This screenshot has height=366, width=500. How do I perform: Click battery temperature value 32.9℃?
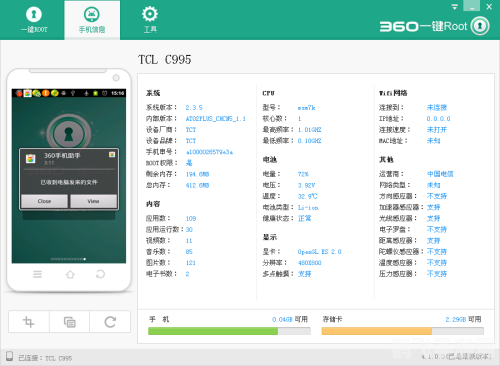click(x=308, y=196)
